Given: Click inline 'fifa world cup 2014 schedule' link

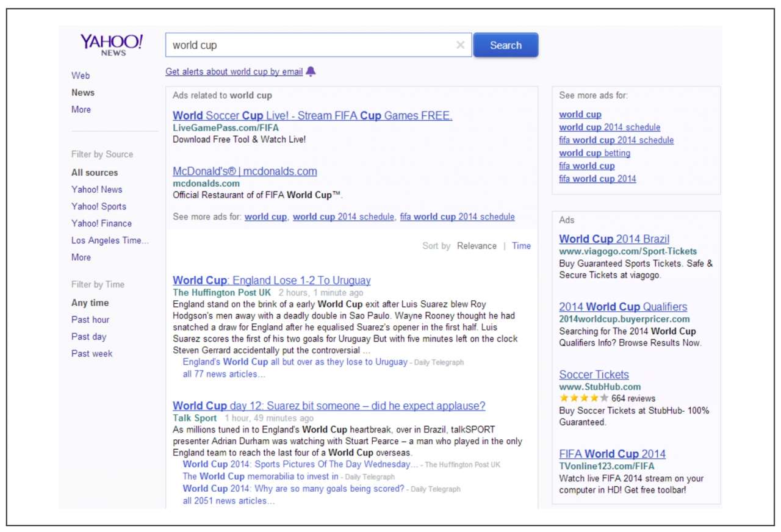Looking at the screenshot, I should [x=457, y=217].
